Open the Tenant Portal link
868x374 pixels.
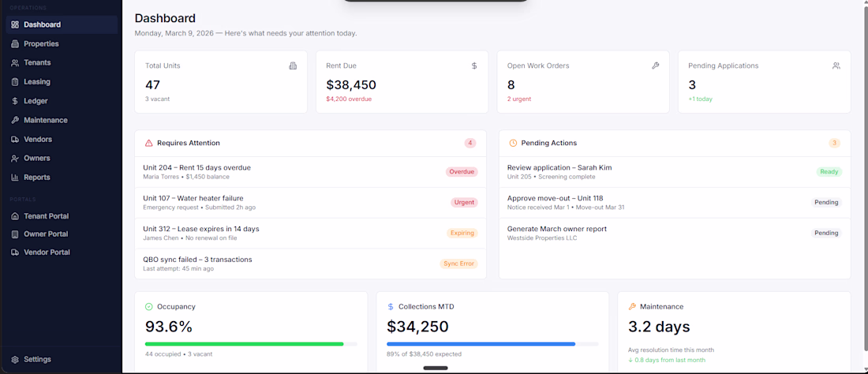click(46, 215)
